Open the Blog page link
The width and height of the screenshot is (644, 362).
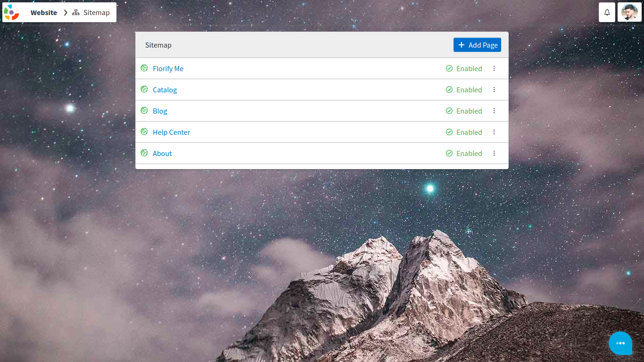pyautogui.click(x=160, y=111)
